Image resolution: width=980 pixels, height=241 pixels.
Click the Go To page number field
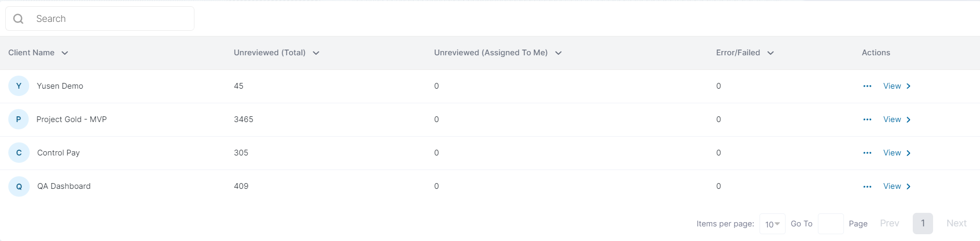(830, 224)
